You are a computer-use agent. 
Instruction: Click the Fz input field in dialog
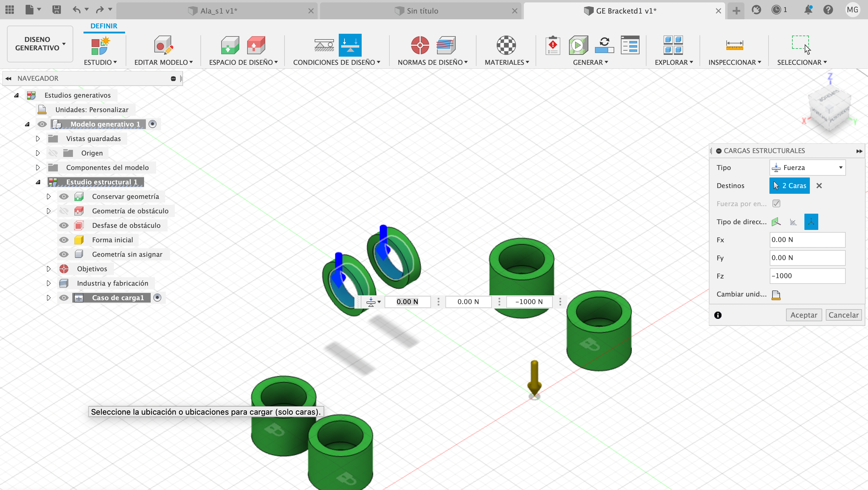point(807,276)
